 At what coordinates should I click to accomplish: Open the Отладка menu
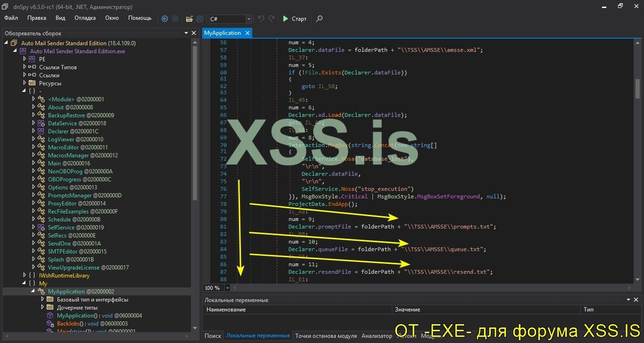coord(85,18)
